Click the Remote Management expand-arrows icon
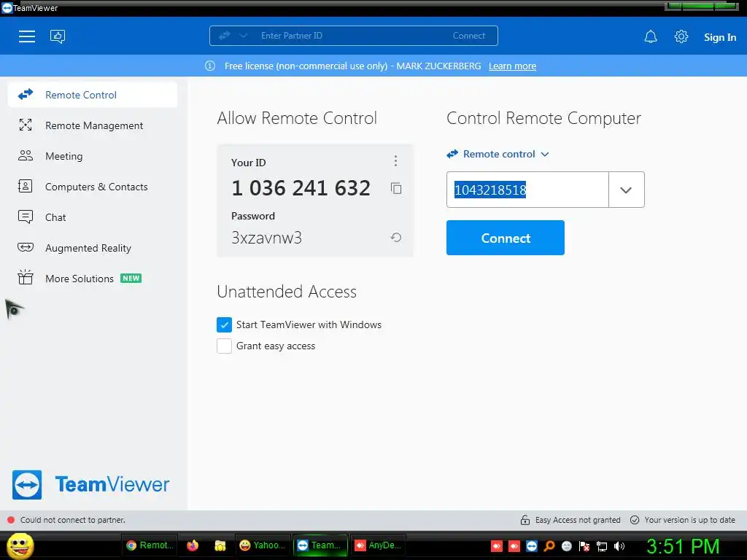The image size is (747, 560). click(26, 125)
